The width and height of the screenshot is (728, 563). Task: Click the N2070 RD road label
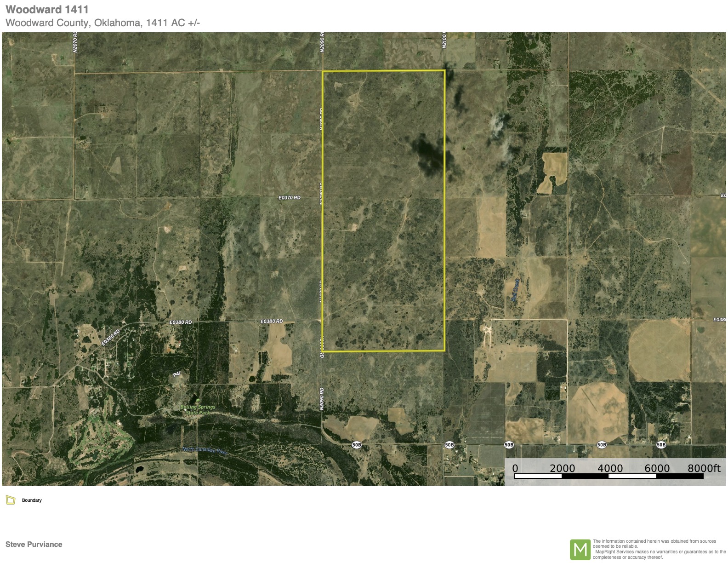click(75, 42)
